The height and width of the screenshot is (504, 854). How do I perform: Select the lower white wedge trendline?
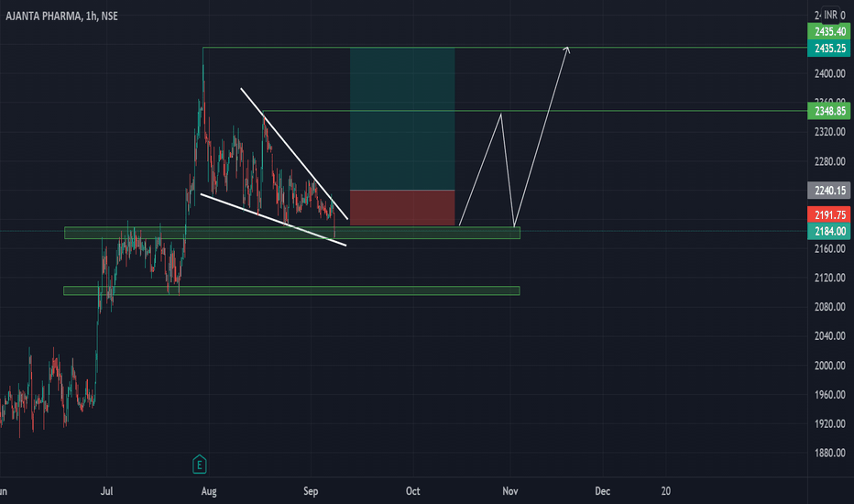pos(273,220)
